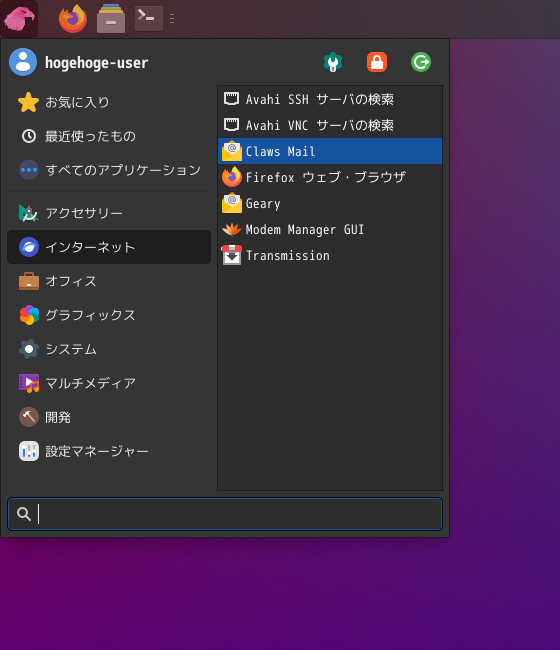Launch Avahi SSH サーバの検索

pos(330,99)
